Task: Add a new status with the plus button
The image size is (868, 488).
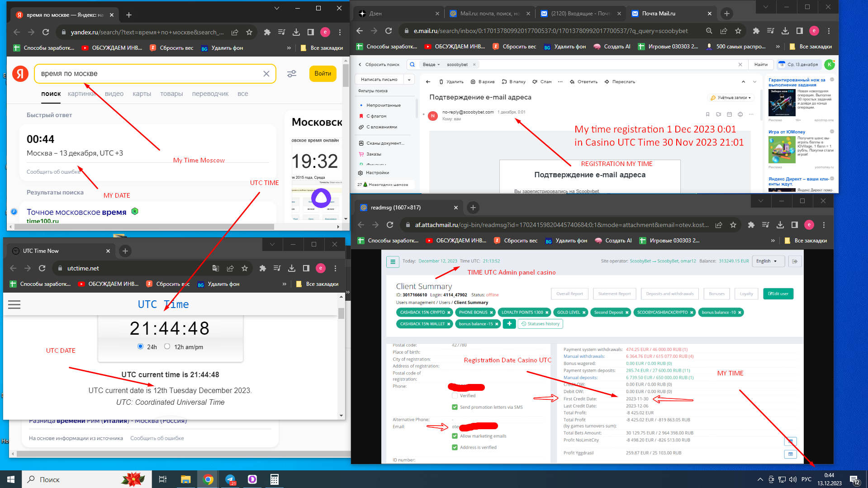Action: pyautogui.click(x=509, y=324)
